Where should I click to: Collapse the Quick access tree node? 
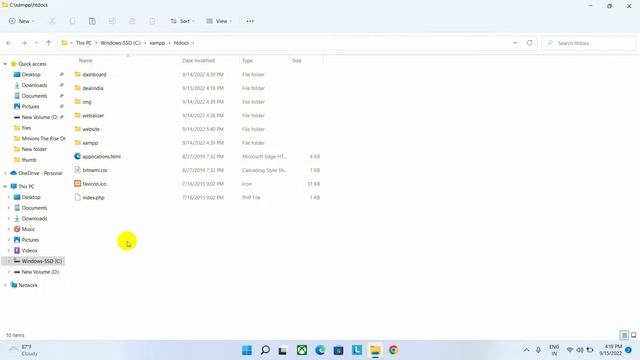(5, 64)
